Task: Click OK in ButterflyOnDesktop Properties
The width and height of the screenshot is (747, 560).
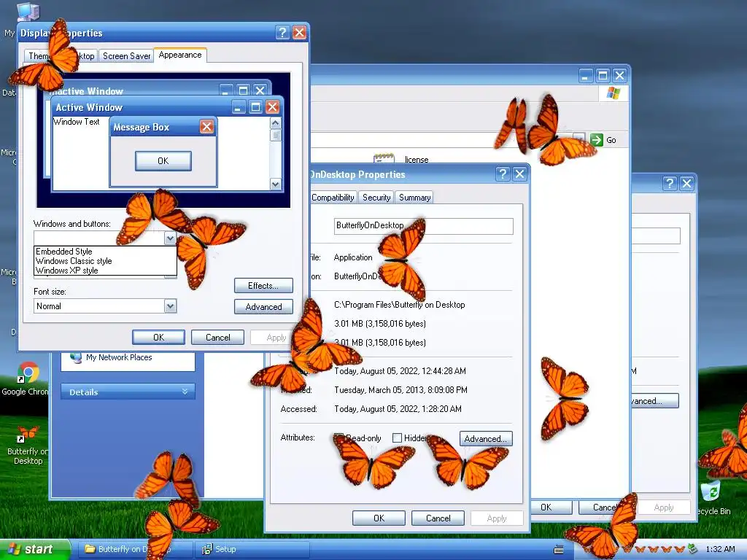Action: point(379,518)
